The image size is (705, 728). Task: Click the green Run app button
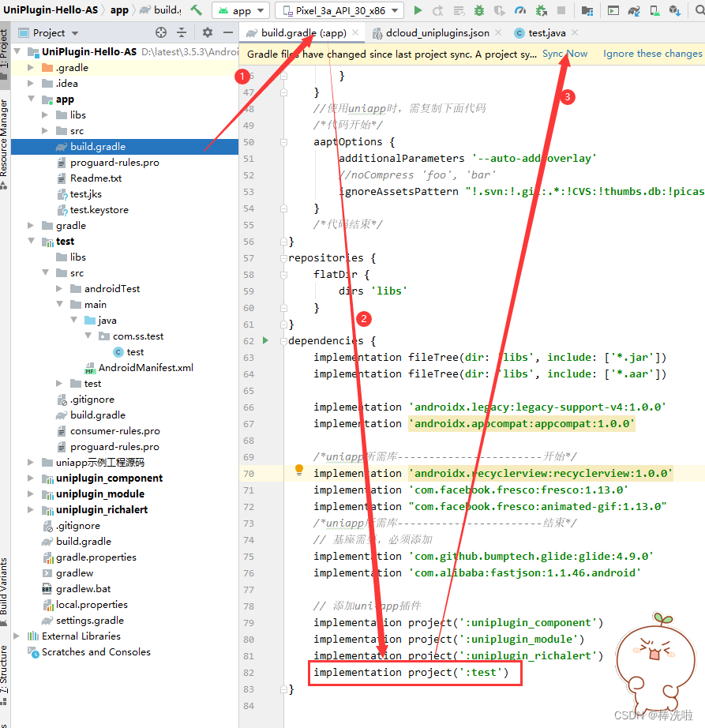click(x=418, y=11)
